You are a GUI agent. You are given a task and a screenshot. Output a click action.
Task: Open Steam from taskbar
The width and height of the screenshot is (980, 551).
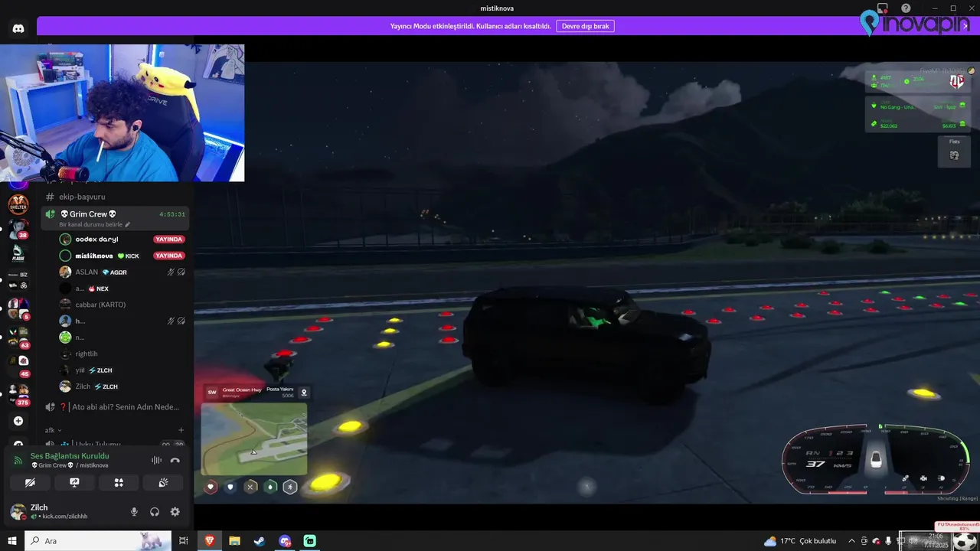coord(260,541)
